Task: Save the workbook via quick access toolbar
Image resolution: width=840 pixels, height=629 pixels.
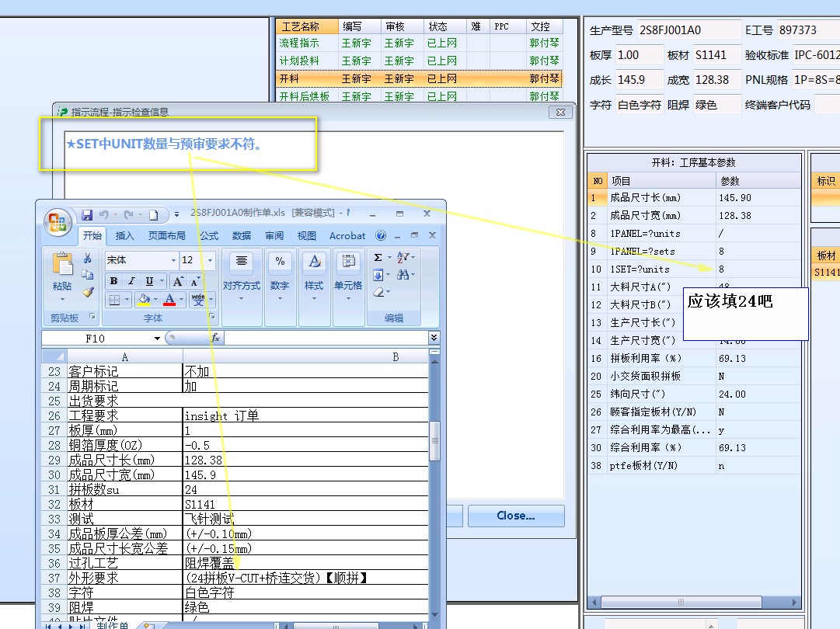Action: pos(87,214)
